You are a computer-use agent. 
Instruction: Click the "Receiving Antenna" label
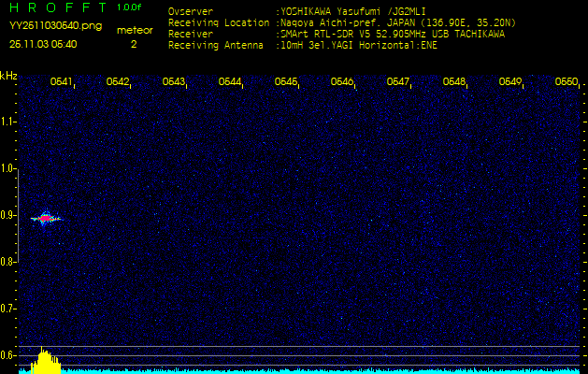216,46
